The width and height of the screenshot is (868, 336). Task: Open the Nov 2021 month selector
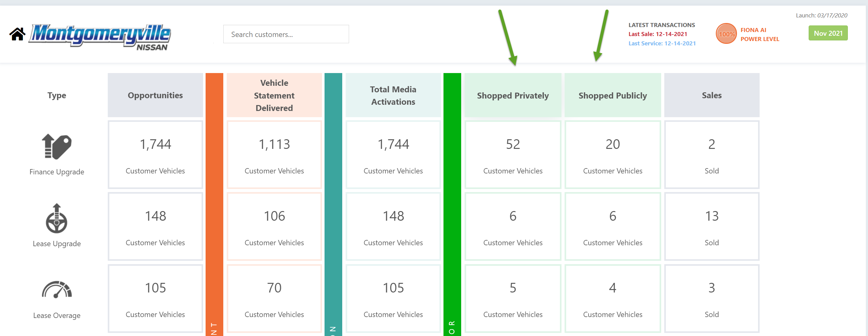click(828, 33)
